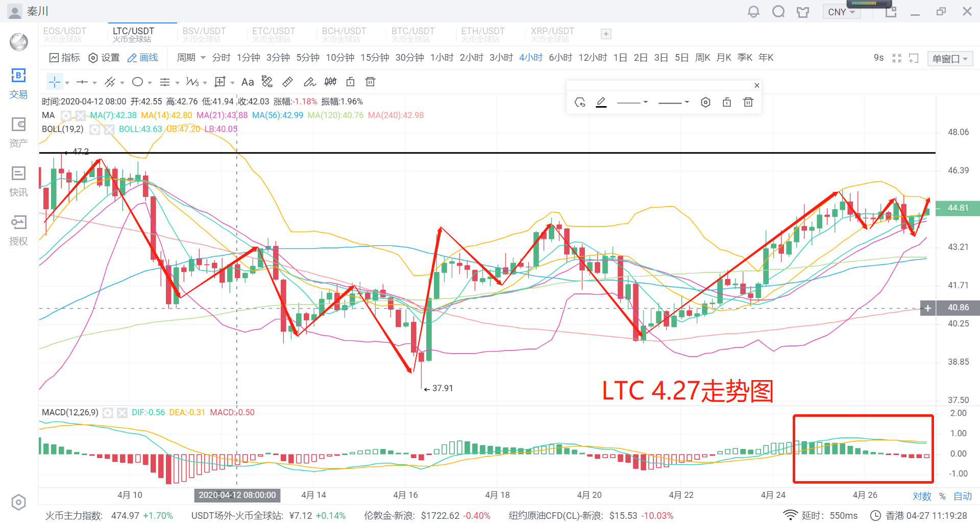Image resolution: width=980 pixels, height=527 pixels.
Task: Open the 授权 (authorization) sidebar section
Action: pos(18,231)
